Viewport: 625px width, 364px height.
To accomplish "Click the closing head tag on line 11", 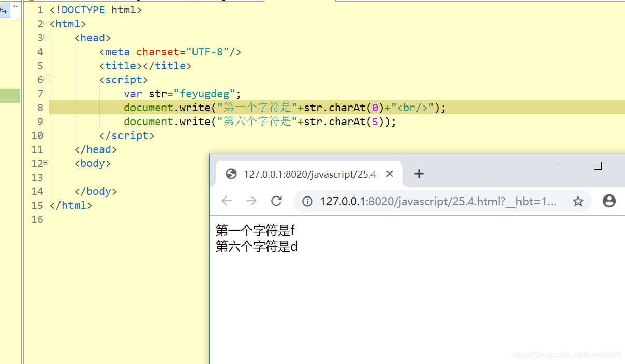I will (96, 149).
